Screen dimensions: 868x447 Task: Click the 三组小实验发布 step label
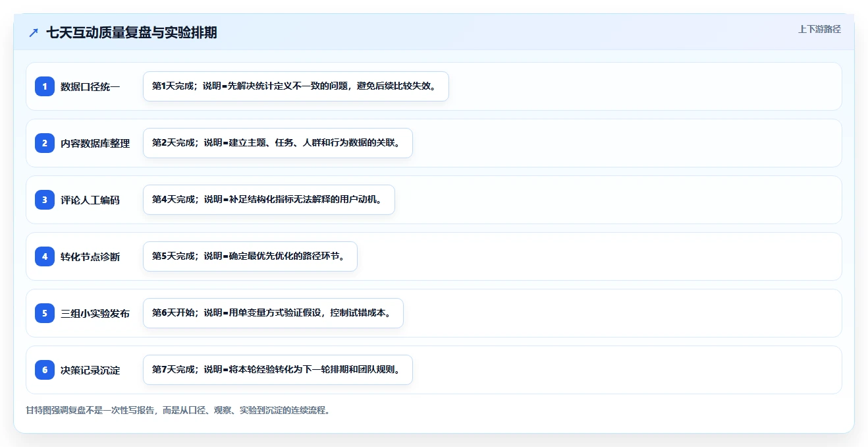click(x=95, y=313)
